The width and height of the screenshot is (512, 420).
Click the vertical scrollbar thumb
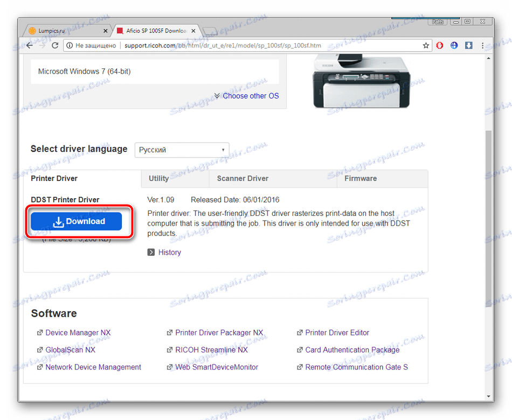pos(488,219)
